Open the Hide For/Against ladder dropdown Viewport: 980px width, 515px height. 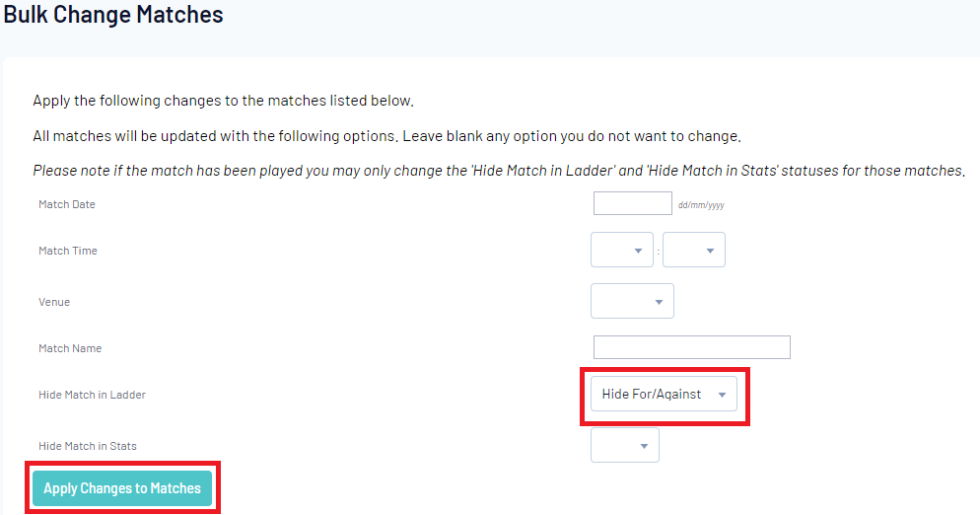pyautogui.click(x=663, y=395)
